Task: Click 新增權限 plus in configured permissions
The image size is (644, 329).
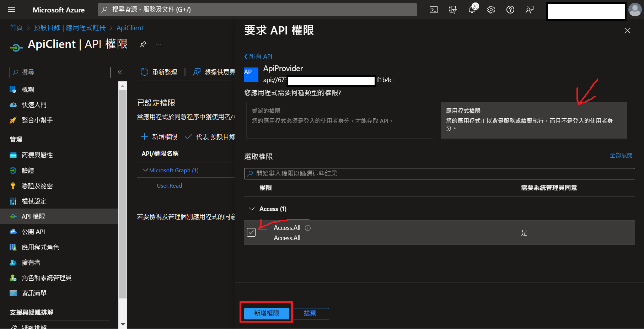Action: (x=159, y=137)
